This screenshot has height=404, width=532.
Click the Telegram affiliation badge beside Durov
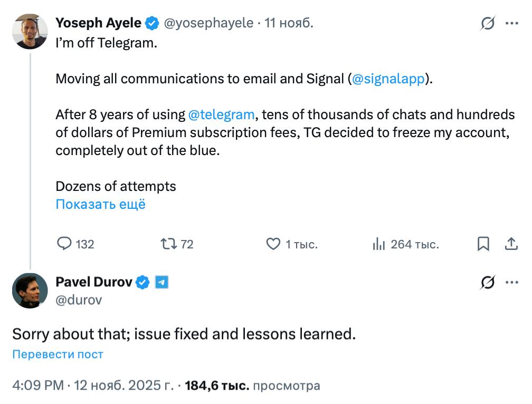click(162, 283)
